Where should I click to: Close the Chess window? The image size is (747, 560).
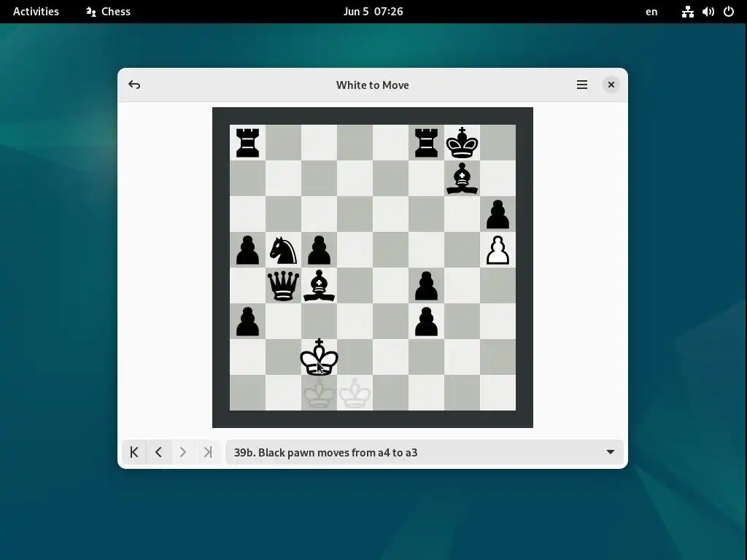click(x=611, y=85)
